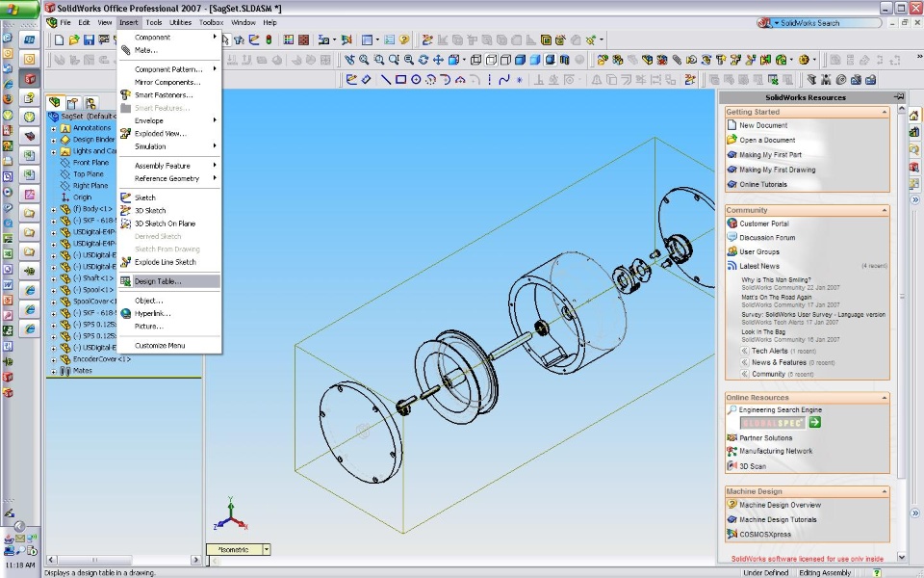
Task: Launch Internet Explorer from quick launch
Action: [8, 84]
